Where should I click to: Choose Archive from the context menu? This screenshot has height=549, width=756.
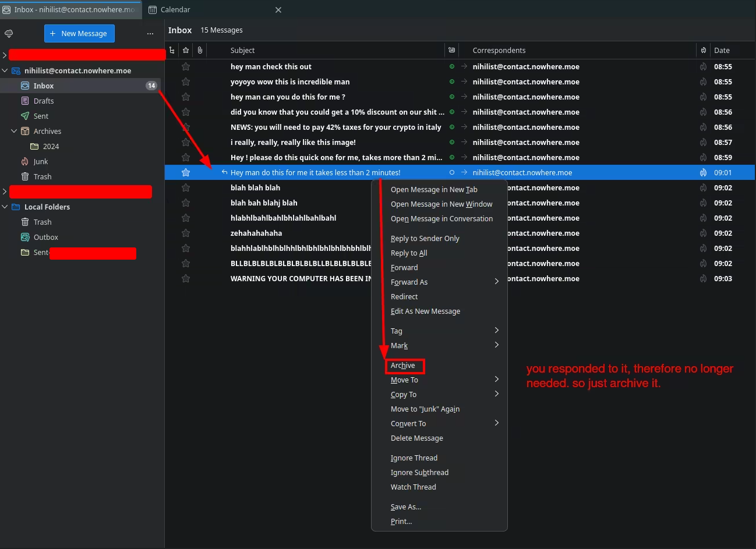(404, 366)
